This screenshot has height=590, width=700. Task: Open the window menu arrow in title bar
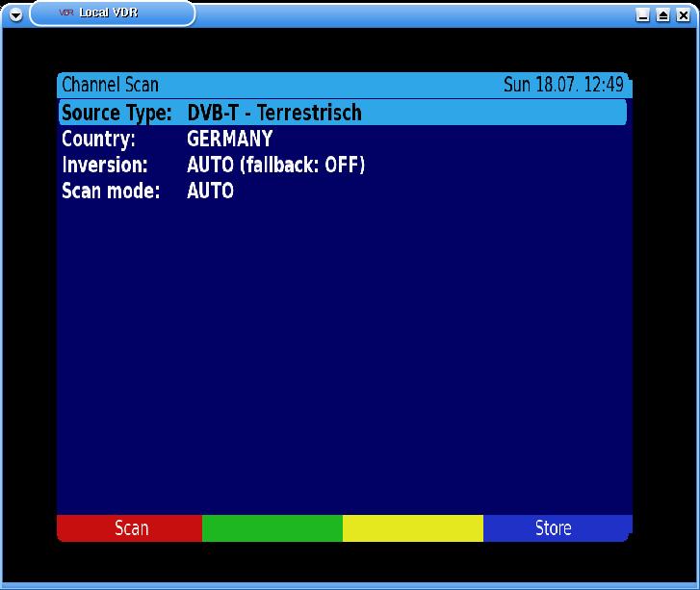[x=14, y=14]
